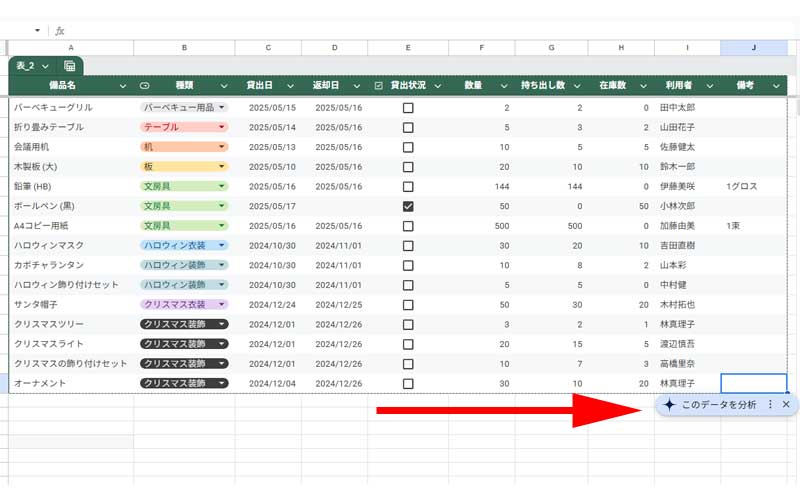Click the dropdown-type icon in the 種類 header

pos(144,86)
